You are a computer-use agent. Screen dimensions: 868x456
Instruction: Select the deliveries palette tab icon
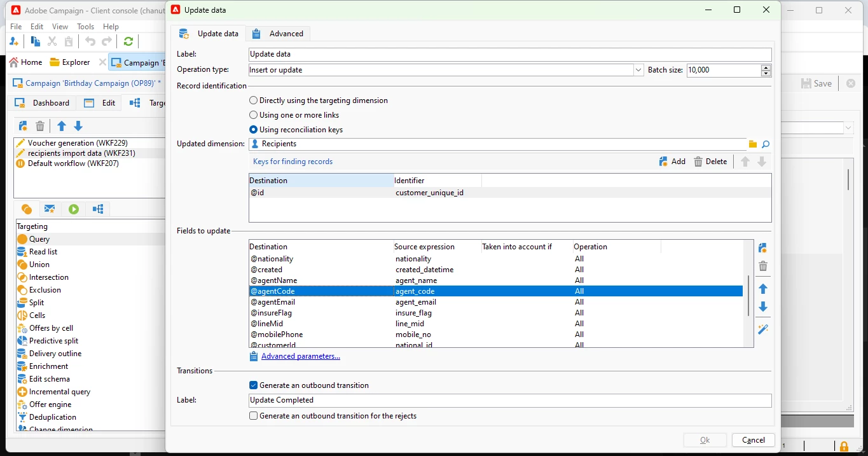point(50,209)
